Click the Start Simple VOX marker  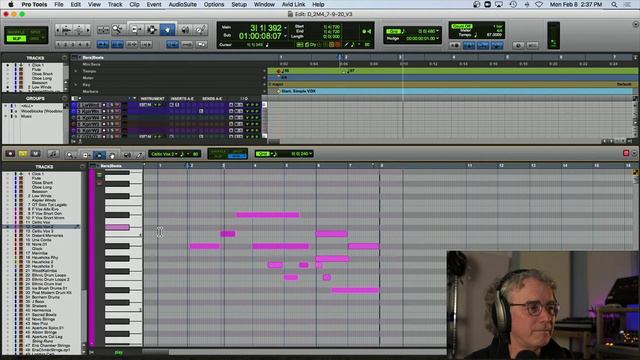(x=298, y=91)
